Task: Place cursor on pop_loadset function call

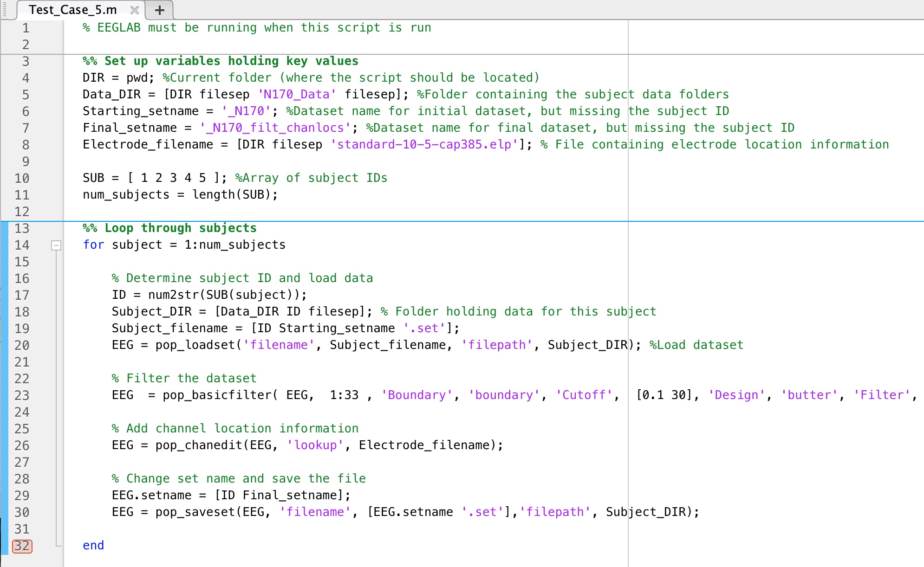Action: [195, 345]
